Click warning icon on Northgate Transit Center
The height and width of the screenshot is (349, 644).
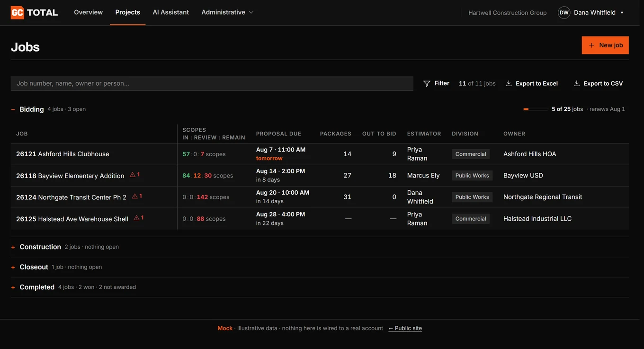pyautogui.click(x=135, y=196)
